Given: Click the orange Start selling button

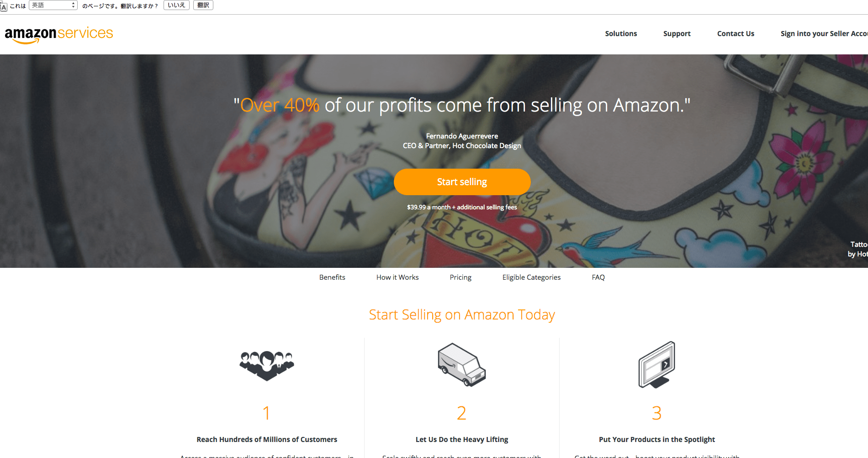Looking at the screenshot, I should (462, 182).
